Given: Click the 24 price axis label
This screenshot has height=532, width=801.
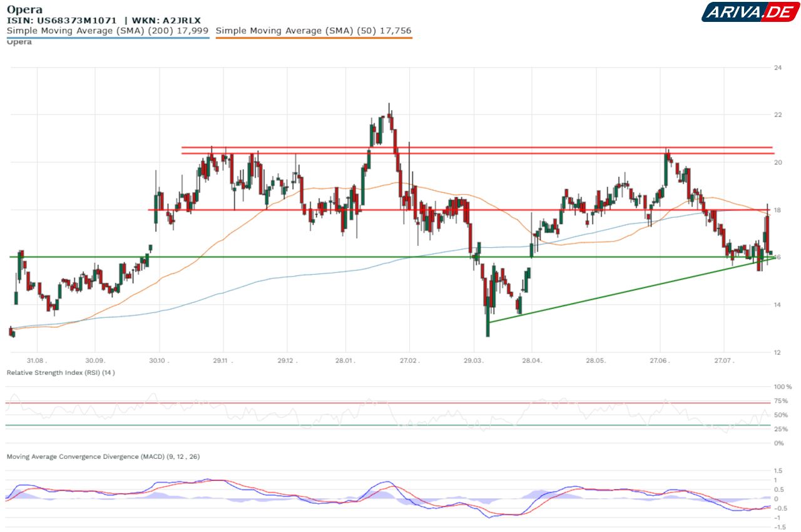Looking at the screenshot, I should point(777,68).
